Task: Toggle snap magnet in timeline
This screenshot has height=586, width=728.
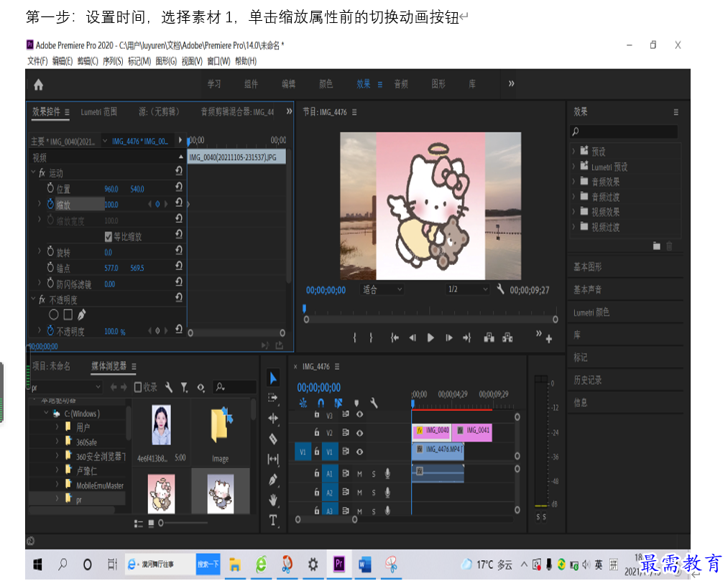Action: tap(321, 403)
